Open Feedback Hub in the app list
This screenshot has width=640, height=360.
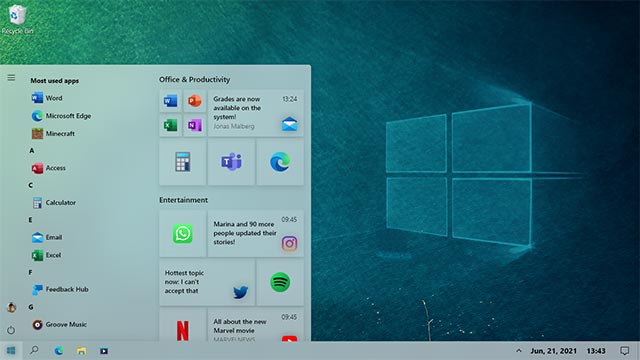tap(60, 289)
